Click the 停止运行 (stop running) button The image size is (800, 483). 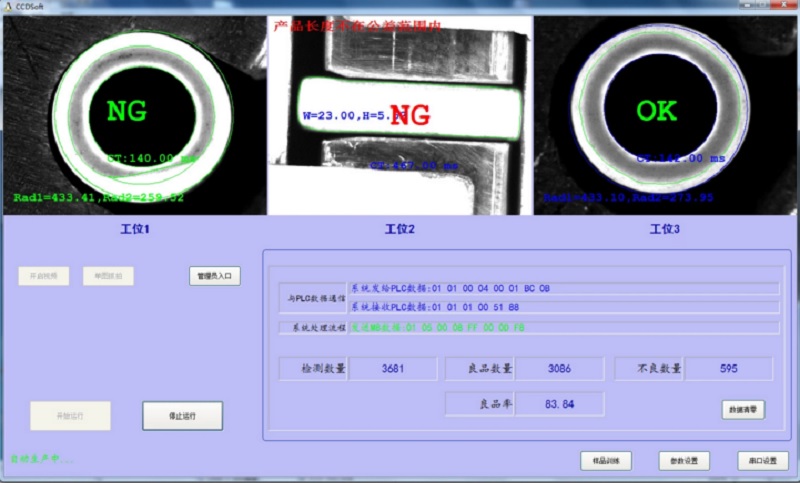[182, 416]
